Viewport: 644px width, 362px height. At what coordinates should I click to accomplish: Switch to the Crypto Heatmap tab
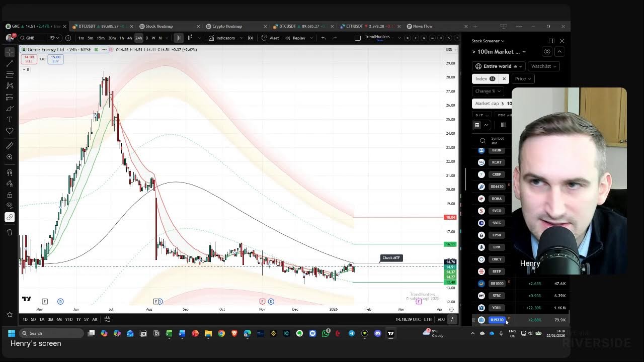click(x=227, y=26)
